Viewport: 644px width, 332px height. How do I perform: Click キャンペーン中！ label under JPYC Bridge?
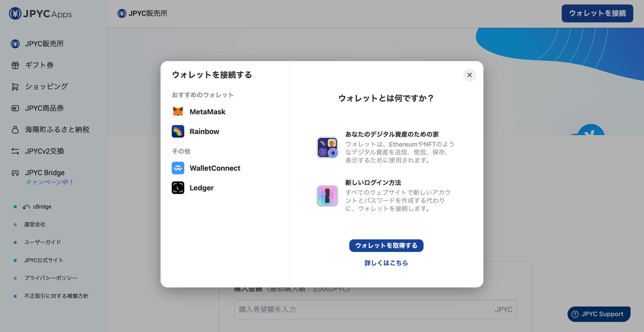click(x=49, y=182)
